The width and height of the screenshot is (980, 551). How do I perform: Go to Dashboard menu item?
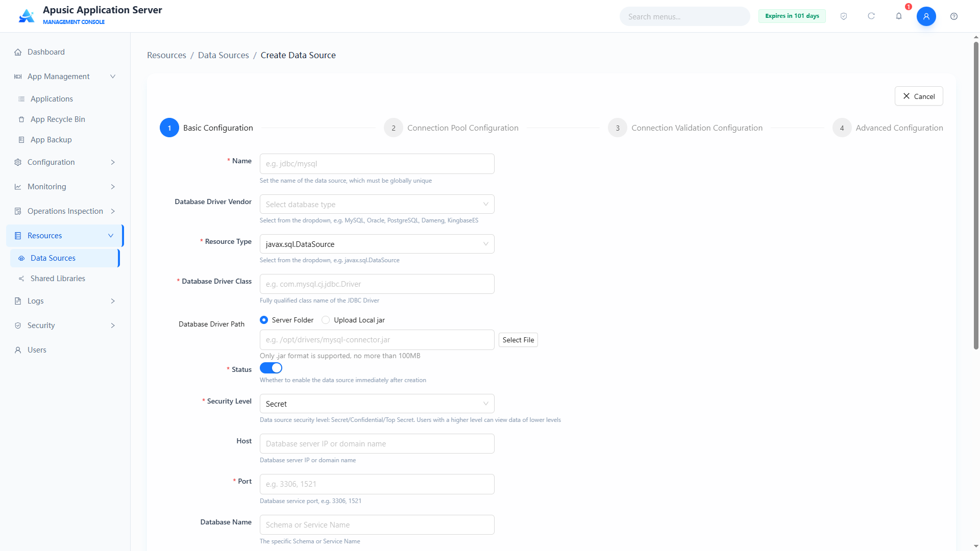(65, 52)
